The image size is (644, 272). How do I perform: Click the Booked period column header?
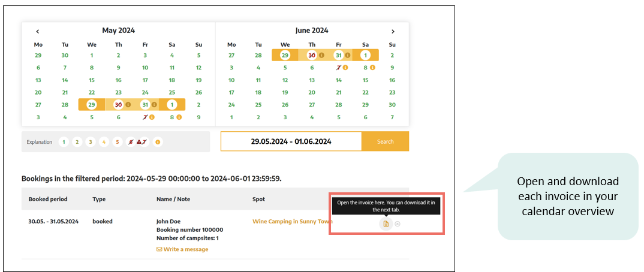pyautogui.click(x=47, y=199)
